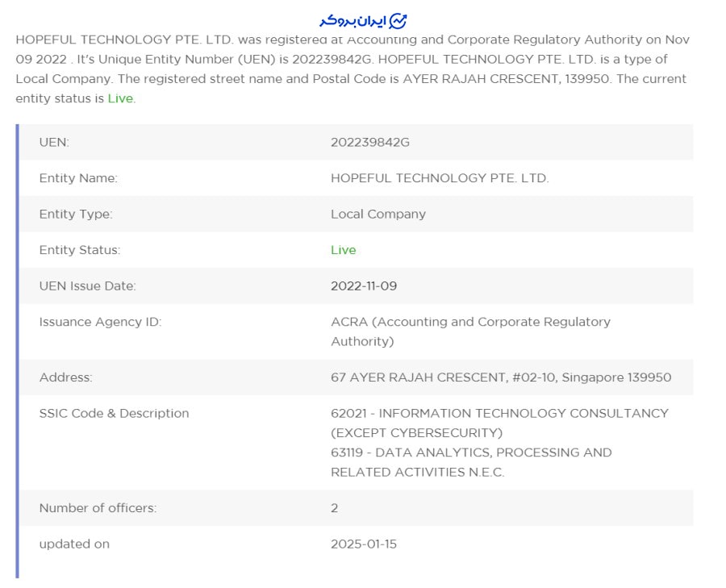
Task: Click the UEN Issue Date 2022-11-09
Action: (x=364, y=286)
